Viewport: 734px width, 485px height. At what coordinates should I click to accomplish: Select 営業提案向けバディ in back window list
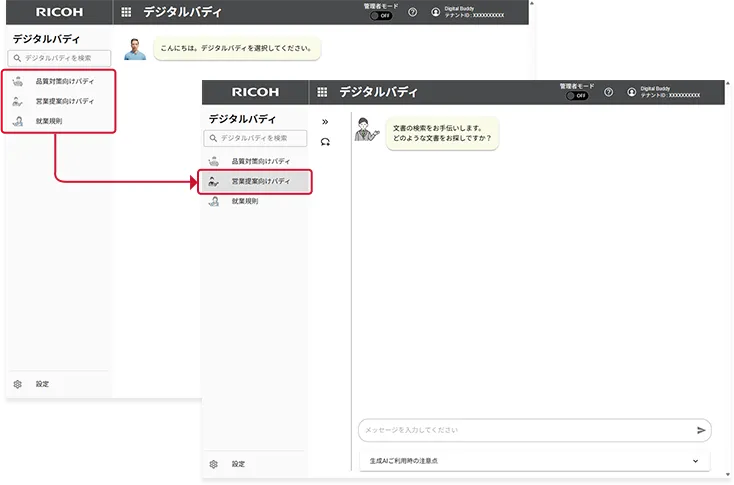[65, 101]
